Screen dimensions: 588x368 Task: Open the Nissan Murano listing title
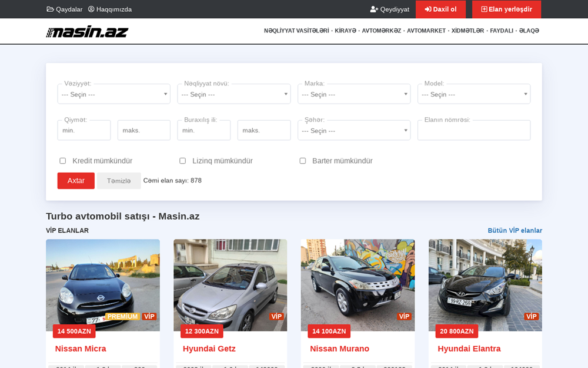coord(339,349)
